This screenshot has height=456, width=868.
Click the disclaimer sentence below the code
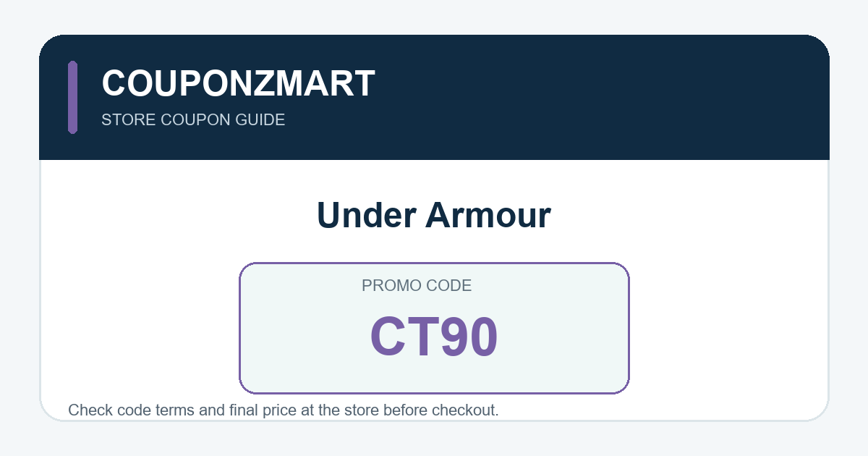tap(284, 410)
